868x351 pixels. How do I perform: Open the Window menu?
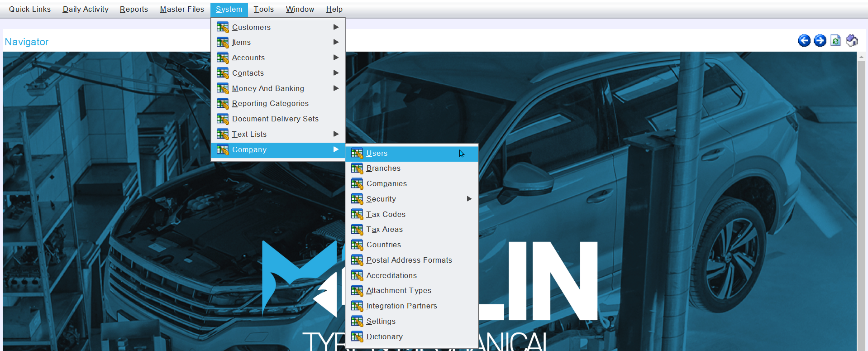pyautogui.click(x=300, y=9)
